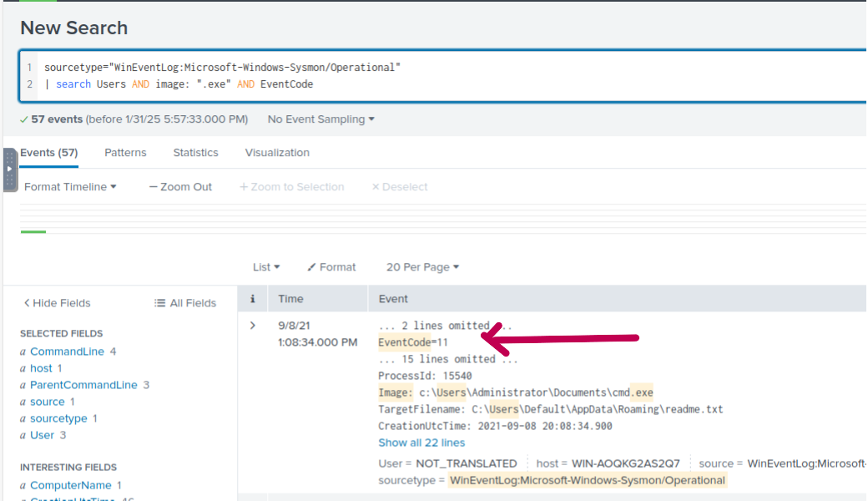This screenshot has width=868, height=501.
Task: Open the Format Timeline dropdown
Action: 70,187
